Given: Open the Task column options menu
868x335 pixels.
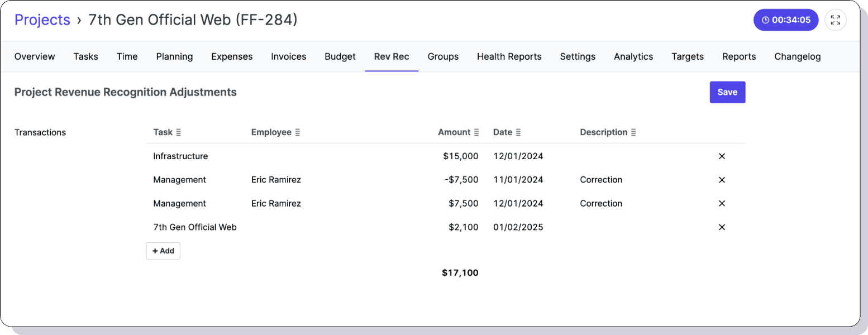Looking at the screenshot, I should click(179, 132).
